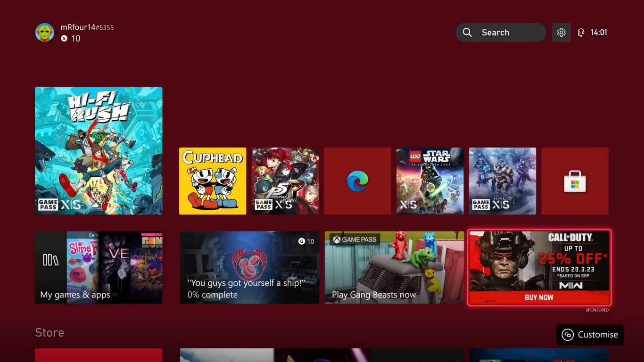Screen dimensions: 644x362
Task: Click the Game Pass badge on Halo Infinite tile
Action: click(x=481, y=205)
